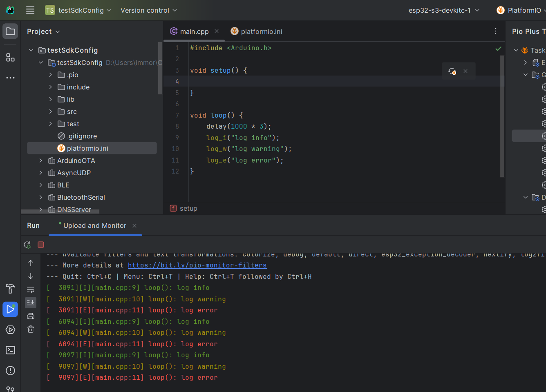The image size is (546, 392).
Task: Click the log_w("log warning") code line
Action: [x=249, y=149]
